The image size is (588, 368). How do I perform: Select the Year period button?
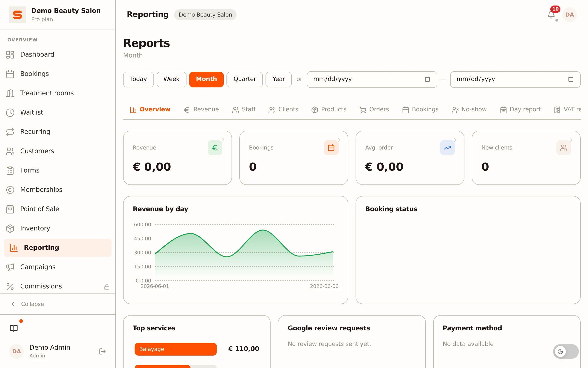click(x=278, y=79)
